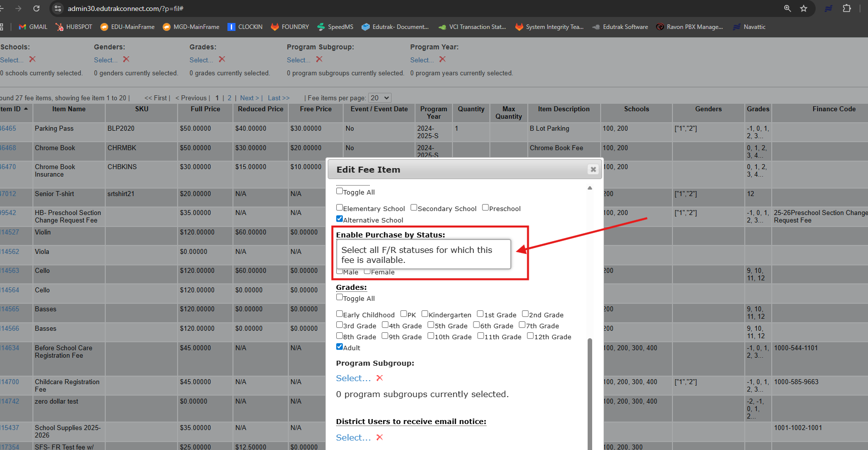Clear the Schools filter with red X
Screen dimensions: 868x450
click(32, 59)
